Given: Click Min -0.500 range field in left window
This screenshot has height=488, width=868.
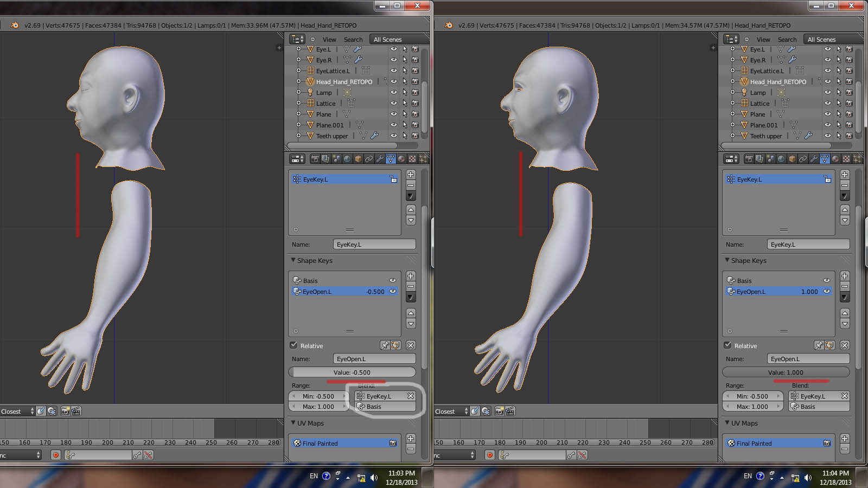Looking at the screenshot, I should [x=319, y=396].
